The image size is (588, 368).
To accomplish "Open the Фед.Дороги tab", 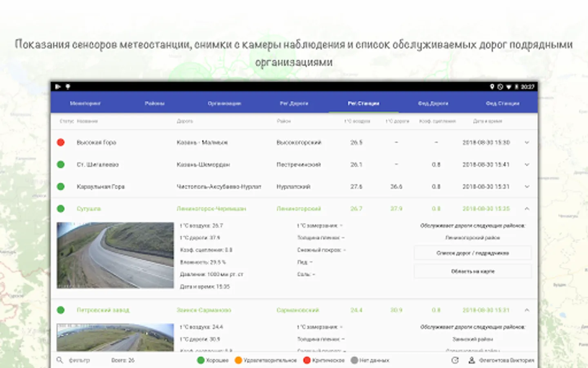I will (433, 103).
